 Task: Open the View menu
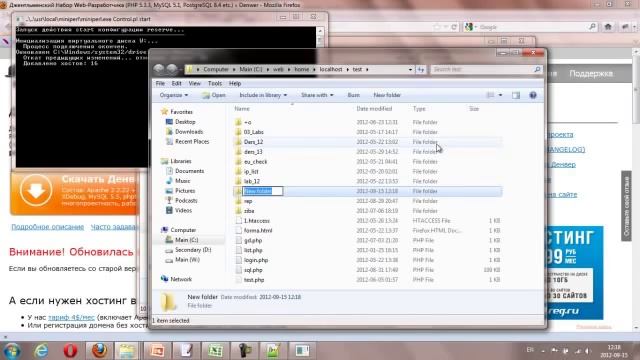pos(194,83)
